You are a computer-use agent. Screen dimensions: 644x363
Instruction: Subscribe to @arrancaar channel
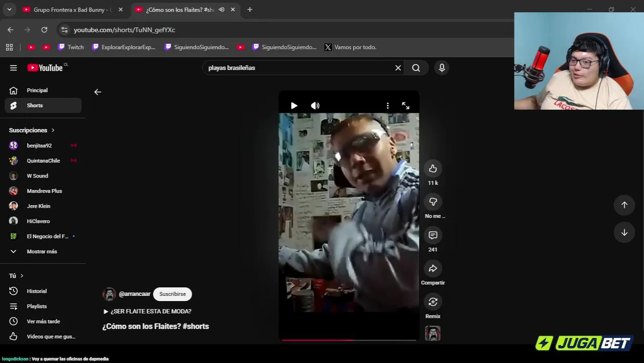[172, 294]
